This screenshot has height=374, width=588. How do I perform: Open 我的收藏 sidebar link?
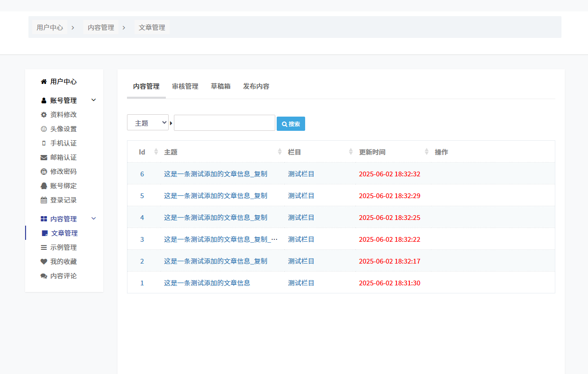point(63,262)
